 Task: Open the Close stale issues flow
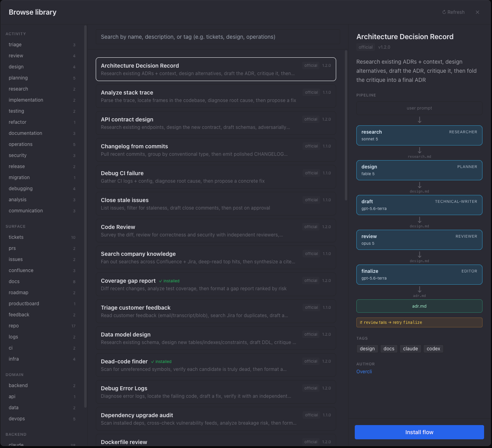[x=216, y=204]
